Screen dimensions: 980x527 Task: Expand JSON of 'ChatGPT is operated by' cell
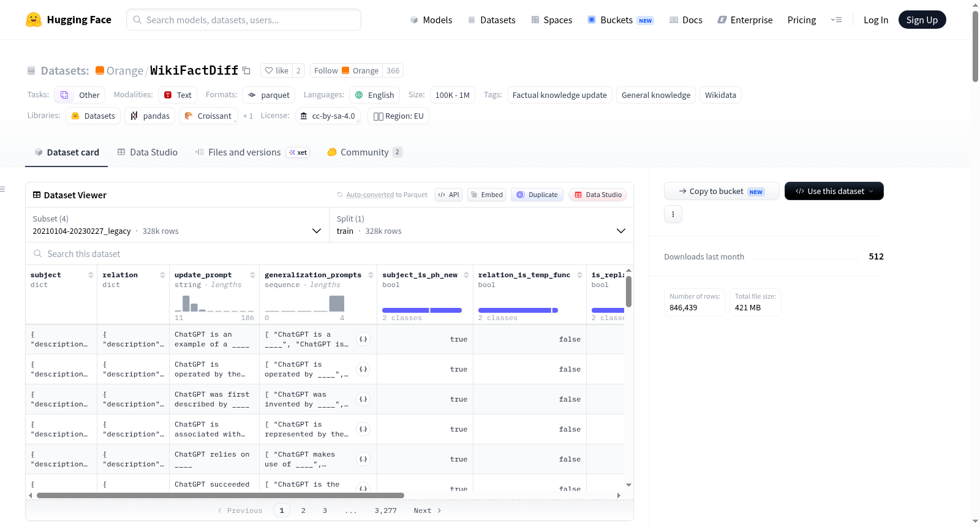click(x=363, y=369)
